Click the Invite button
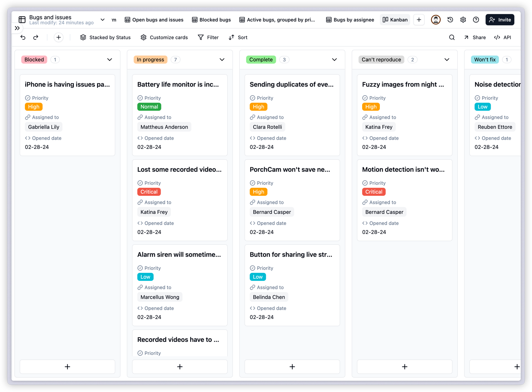The height and width of the screenshot is (392, 532). 499,19
